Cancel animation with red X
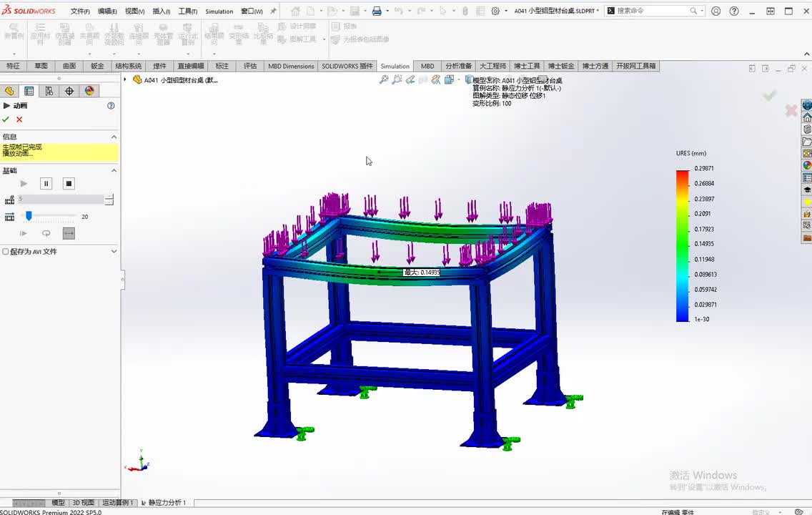Image resolution: width=812 pixels, height=515 pixels. pos(19,119)
